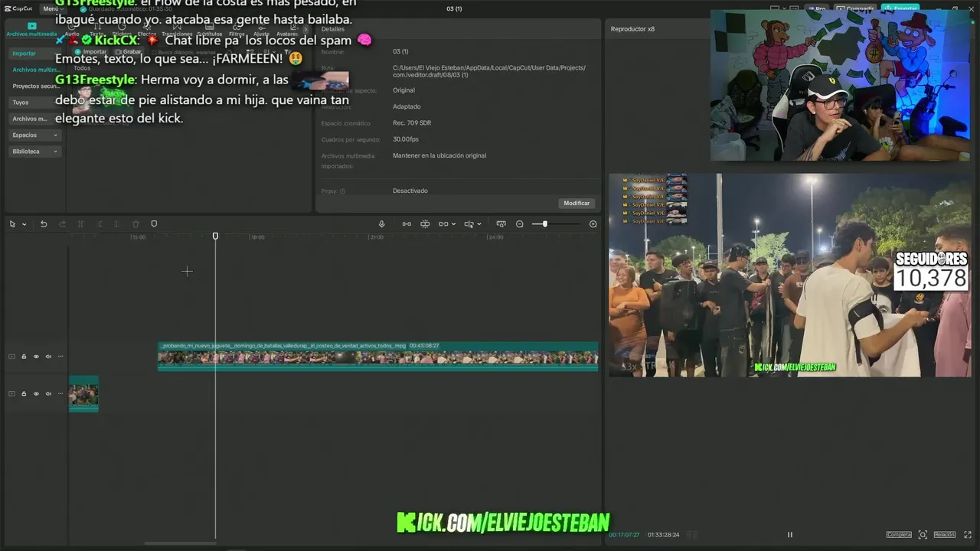Select the pointer selection tool in timeline toolbar

[x=12, y=224]
